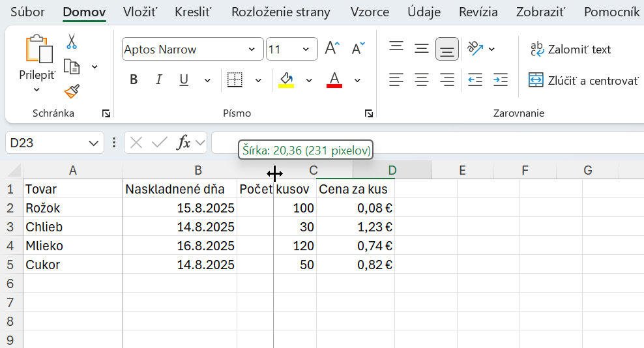
Task: Select column G header
Action: click(588, 170)
